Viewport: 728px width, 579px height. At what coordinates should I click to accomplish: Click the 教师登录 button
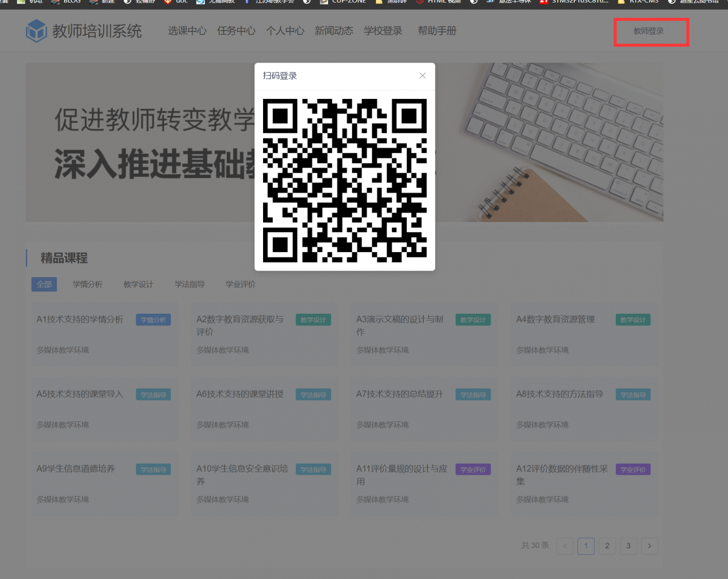click(648, 31)
